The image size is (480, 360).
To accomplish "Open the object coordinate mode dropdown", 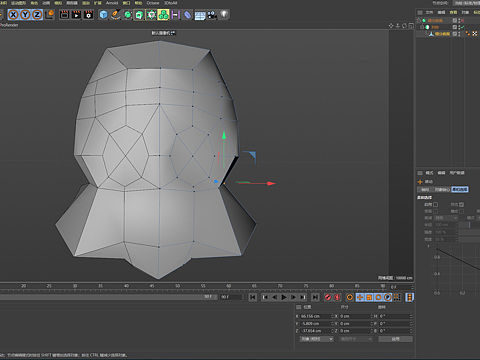I will pos(316,339).
